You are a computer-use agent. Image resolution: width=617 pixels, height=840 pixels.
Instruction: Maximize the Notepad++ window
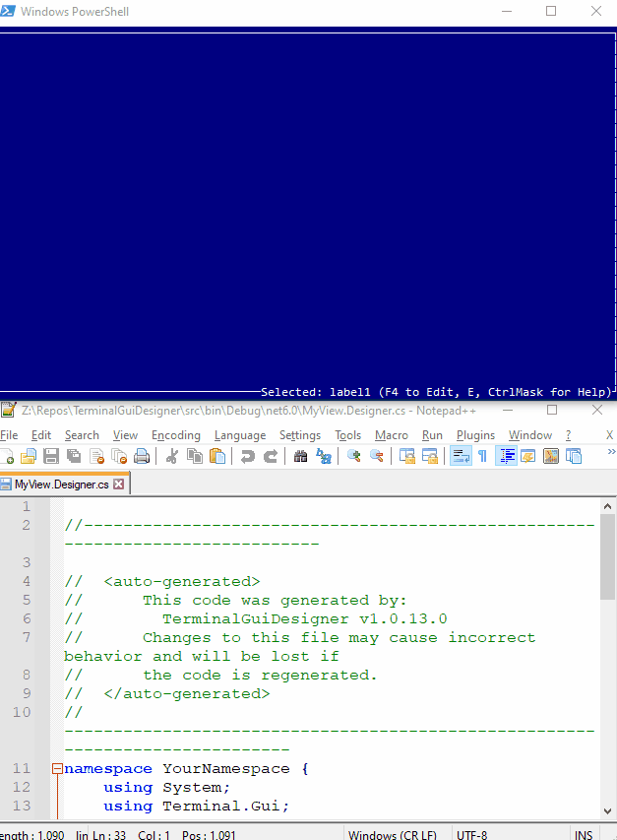tap(552, 411)
